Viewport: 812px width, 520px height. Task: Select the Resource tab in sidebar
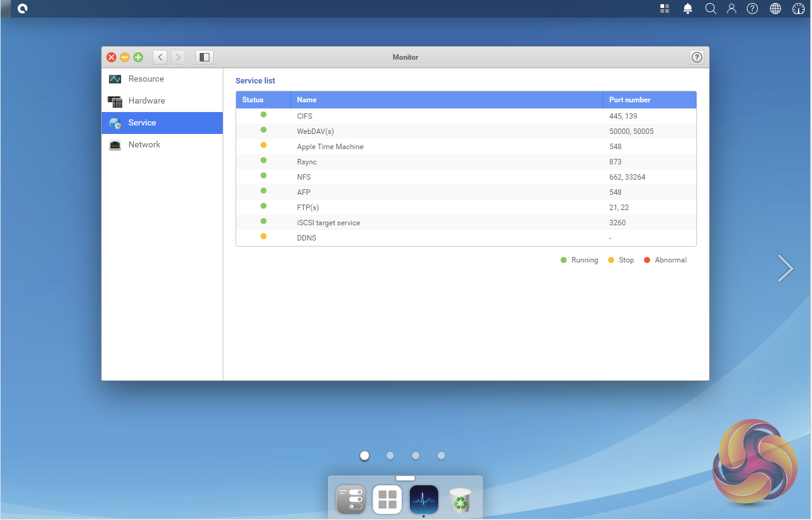(146, 79)
